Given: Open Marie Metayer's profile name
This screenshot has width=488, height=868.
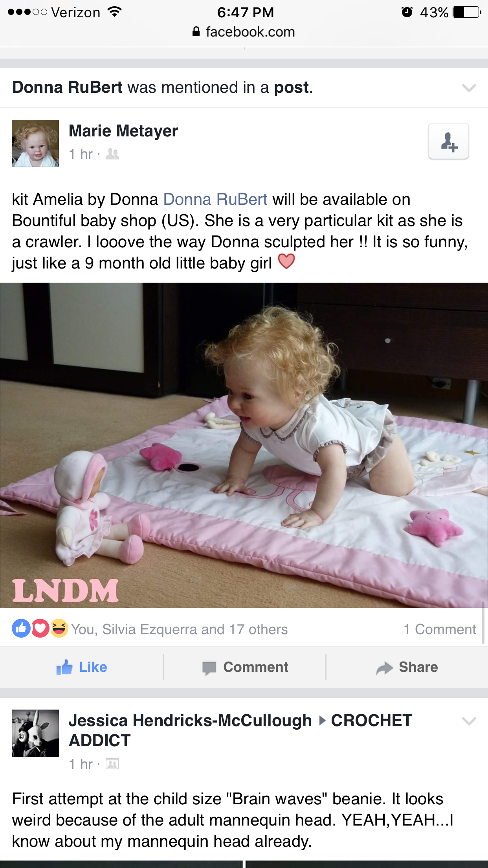Looking at the screenshot, I should click(x=123, y=131).
